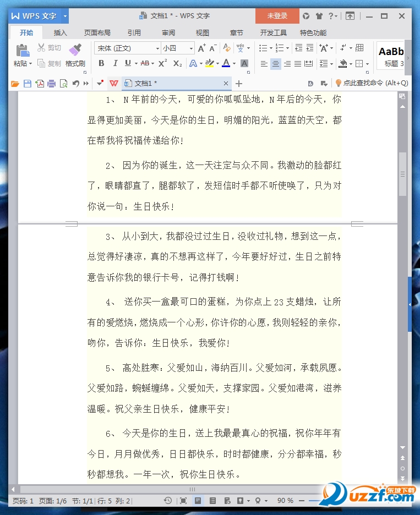Screen dimensions: 420x515
Task: Open the 审阅 ribbon tab
Action: coord(168,32)
